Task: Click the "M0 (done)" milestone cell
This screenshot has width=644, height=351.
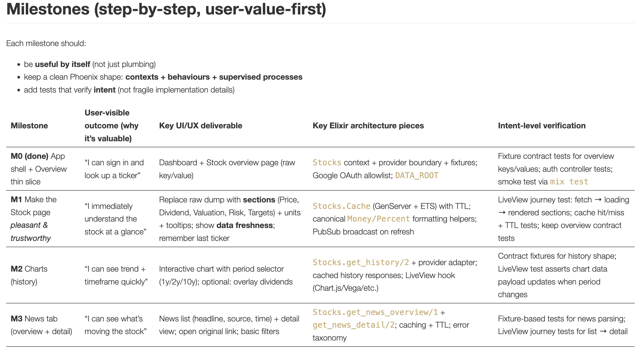Action: pyautogui.click(x=30, y=156)
